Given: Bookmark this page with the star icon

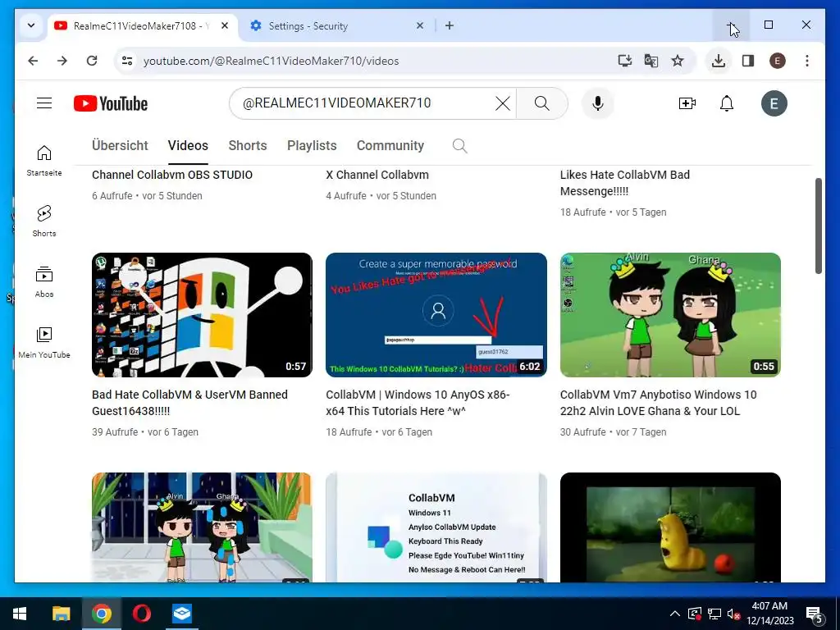Looking at the screenshot, I should click(x=677, y=61).
